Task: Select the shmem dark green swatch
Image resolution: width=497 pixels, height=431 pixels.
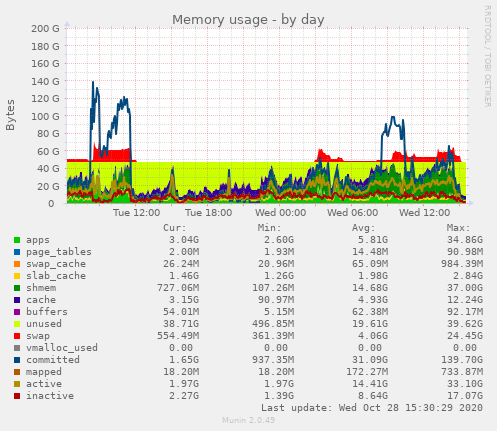Action: 17,288
